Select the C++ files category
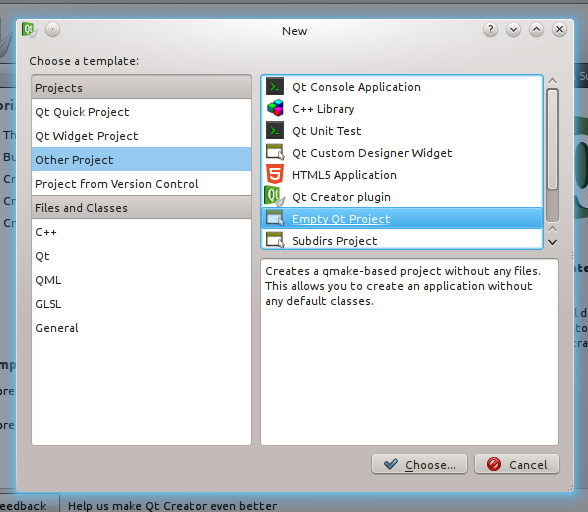 click(141, 232)
